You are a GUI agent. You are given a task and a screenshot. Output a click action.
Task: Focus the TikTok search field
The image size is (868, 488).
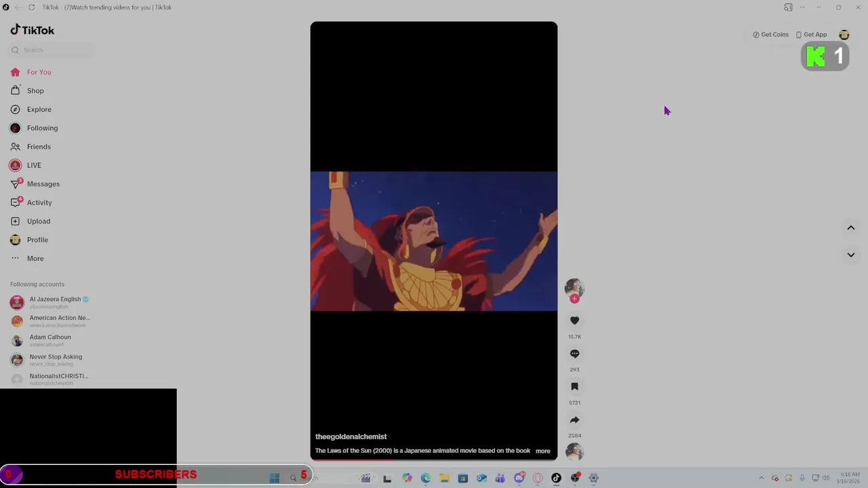52,50
